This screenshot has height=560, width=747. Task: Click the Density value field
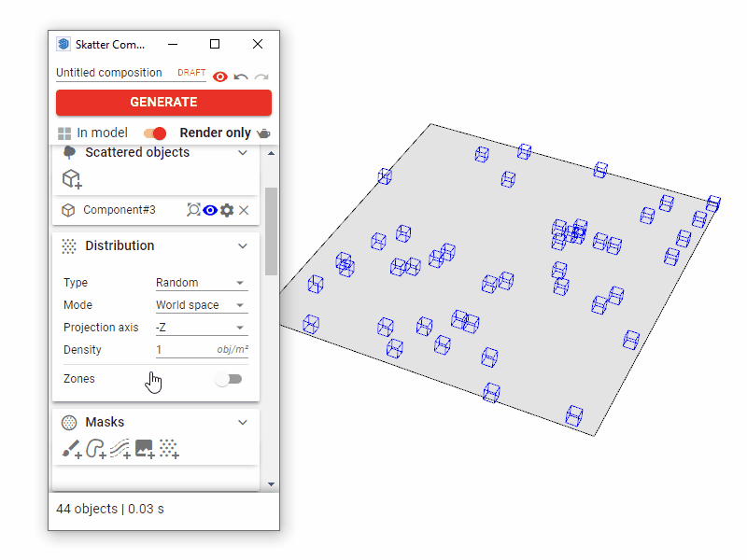coord(183,350)
